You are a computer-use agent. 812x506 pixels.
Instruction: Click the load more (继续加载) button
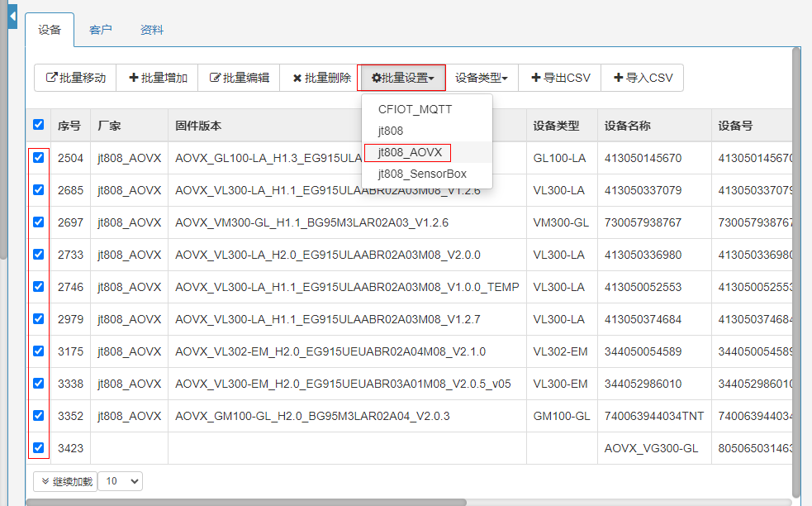click(x=64, y=480)
